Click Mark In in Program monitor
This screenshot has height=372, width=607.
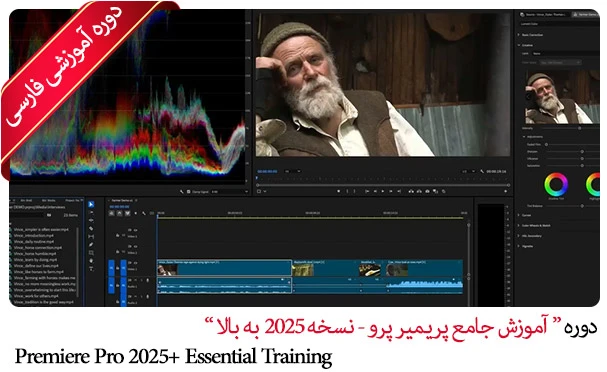point(347,191)
